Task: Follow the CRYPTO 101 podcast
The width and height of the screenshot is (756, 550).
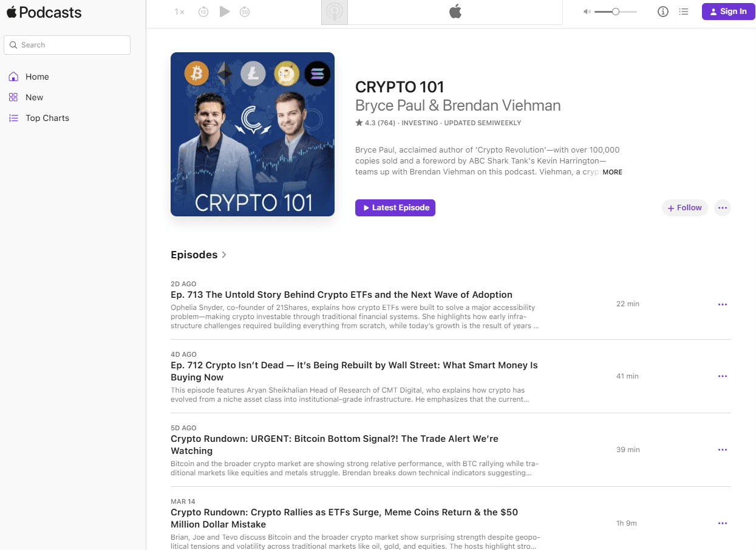Action: click(684, 208)
